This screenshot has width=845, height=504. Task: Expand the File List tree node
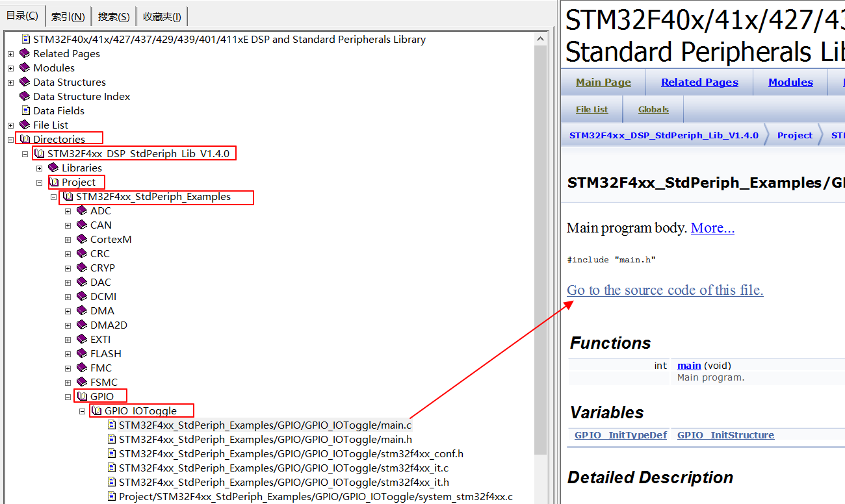[x=10, y=125]
